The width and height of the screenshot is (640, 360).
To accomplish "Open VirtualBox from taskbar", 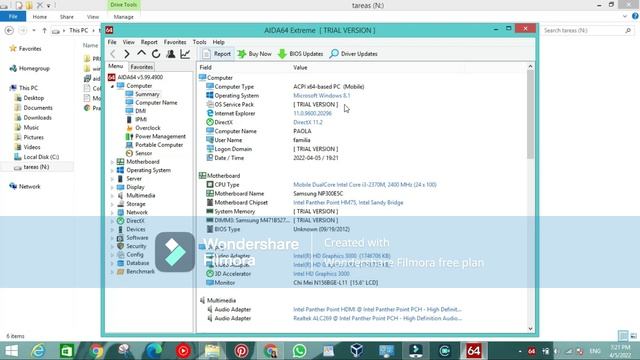I will tap(357, 351).
